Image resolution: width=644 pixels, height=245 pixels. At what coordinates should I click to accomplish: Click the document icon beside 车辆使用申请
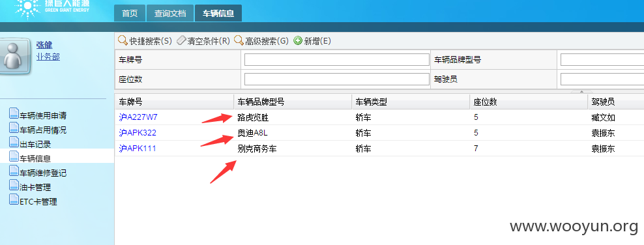pyautogui.click(x=14, y=113)
